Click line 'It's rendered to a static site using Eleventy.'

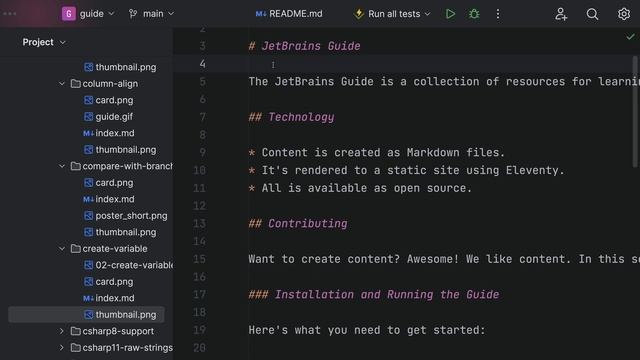(x=413, y=170)
